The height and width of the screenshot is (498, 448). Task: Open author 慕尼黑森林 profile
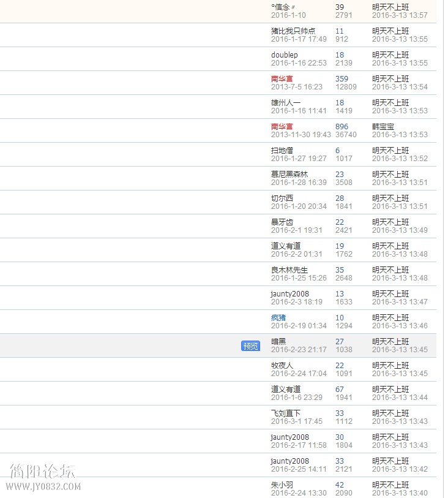[x=289, y=174]
